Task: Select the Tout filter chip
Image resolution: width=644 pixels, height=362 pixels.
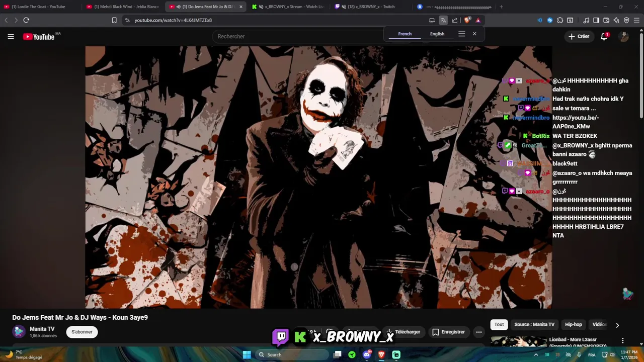Action: (x=499, y=325)
